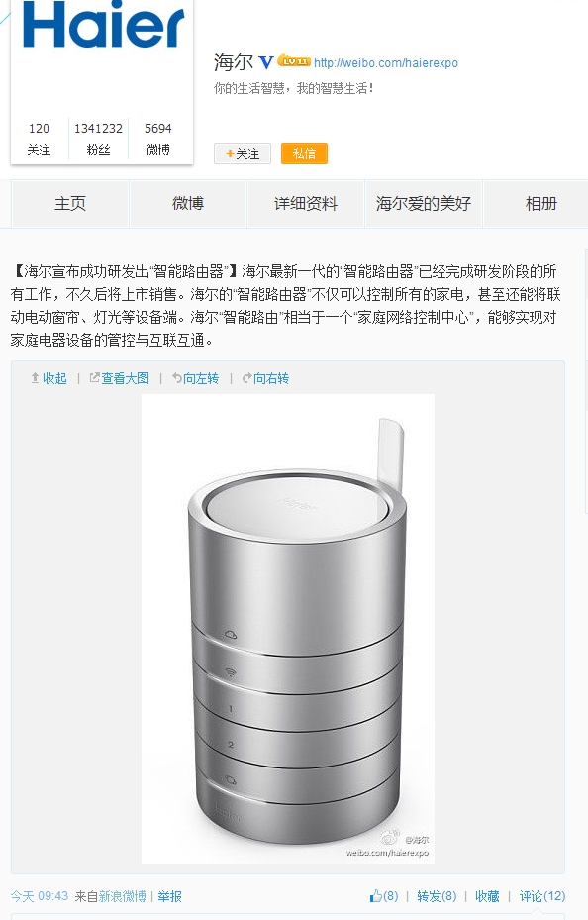Open the 主页 tab
Screen dimensions: 588x920
[70, 204]
